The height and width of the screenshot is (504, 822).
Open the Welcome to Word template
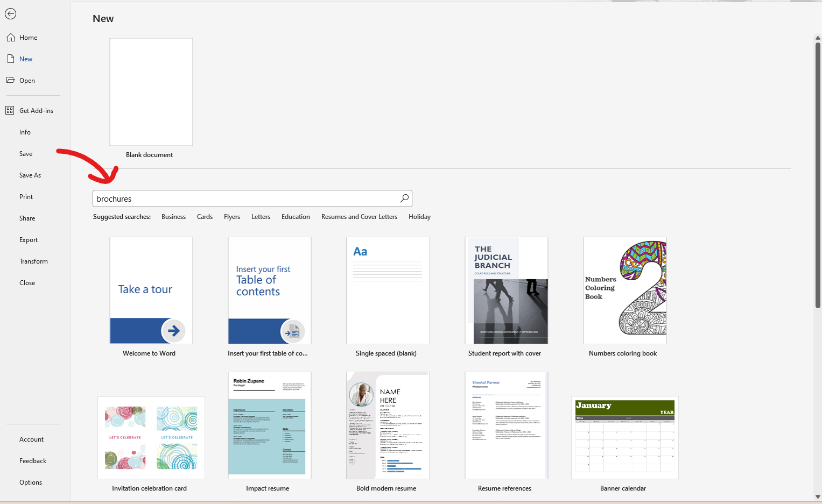point(151,290)
